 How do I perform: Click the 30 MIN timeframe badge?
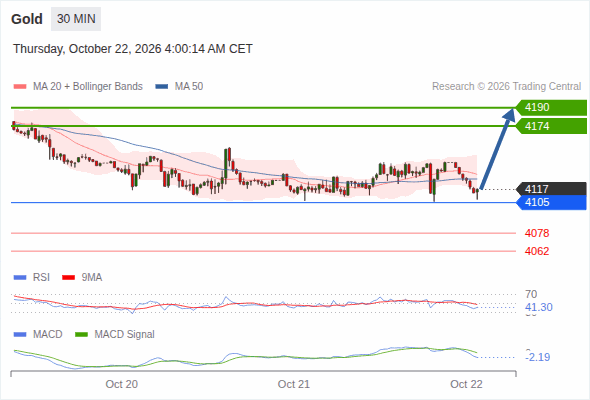76,19
